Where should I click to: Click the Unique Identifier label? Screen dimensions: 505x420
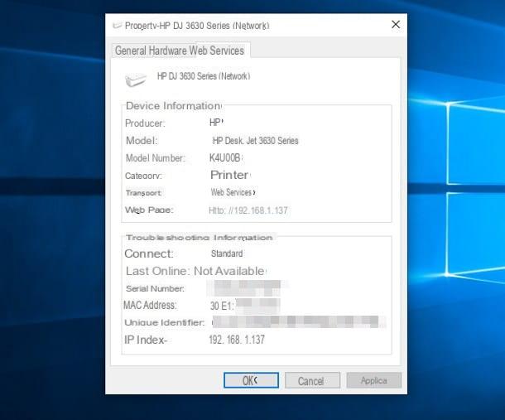pos(164,322)
